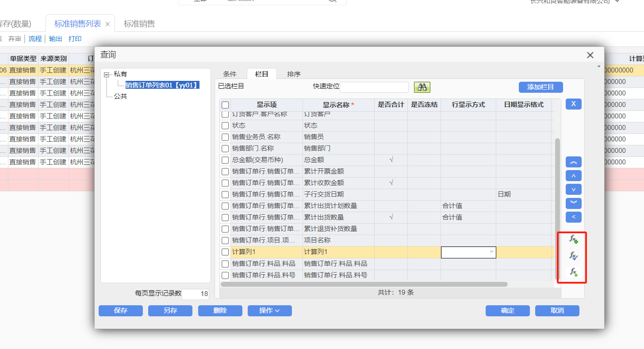The width and height of the screenshot is (644, 349).
Task: Click the 输出 toolbar item
Action: [55, 39]
